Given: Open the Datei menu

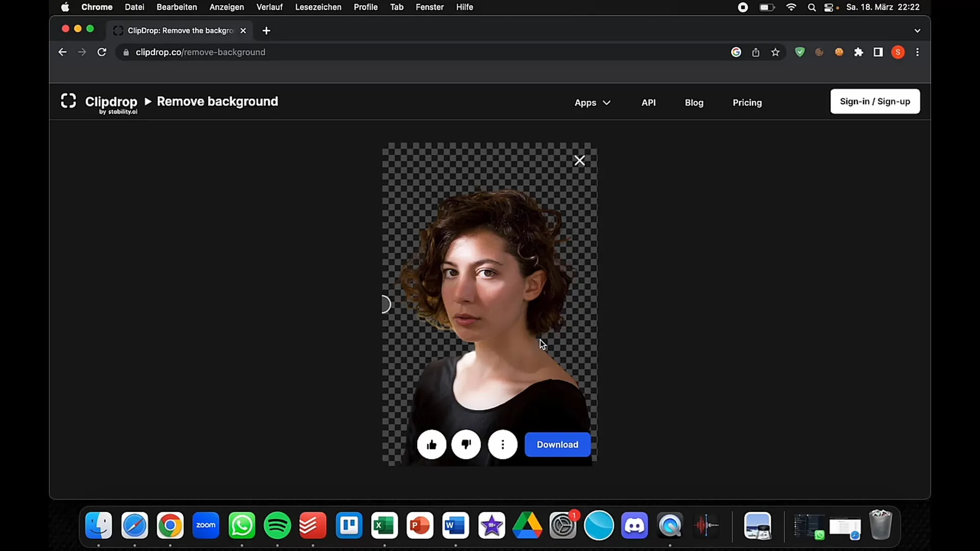Looking at the screenshot, I should 134,7.
